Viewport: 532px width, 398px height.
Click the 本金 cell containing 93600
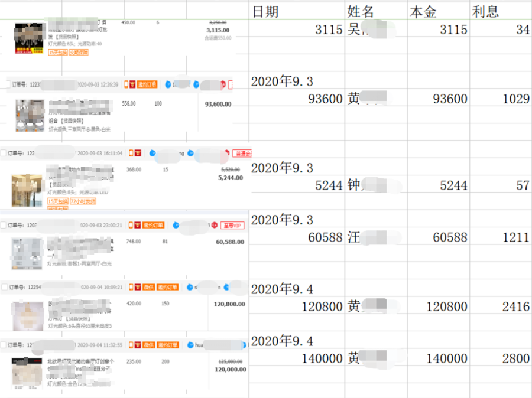coord(437,99)
